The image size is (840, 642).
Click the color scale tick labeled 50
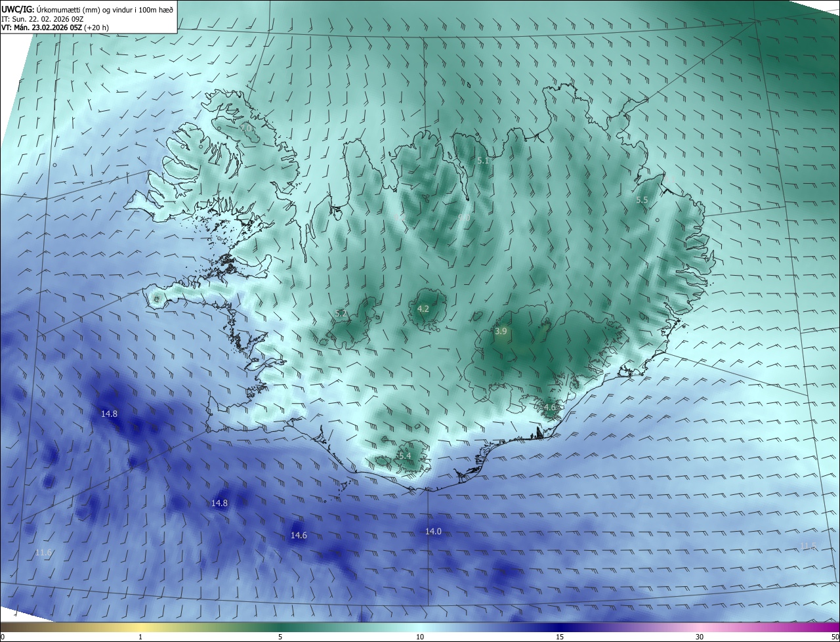835,637
